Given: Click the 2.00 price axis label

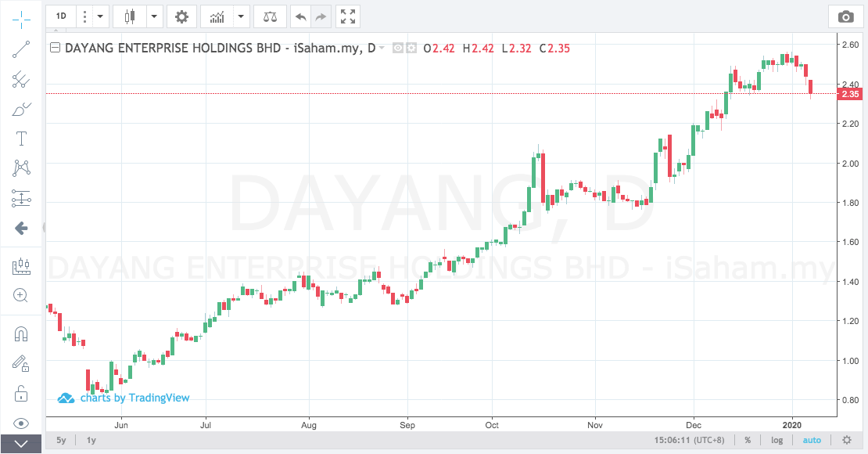Looking at the screenshot, I should pos(850,164).
